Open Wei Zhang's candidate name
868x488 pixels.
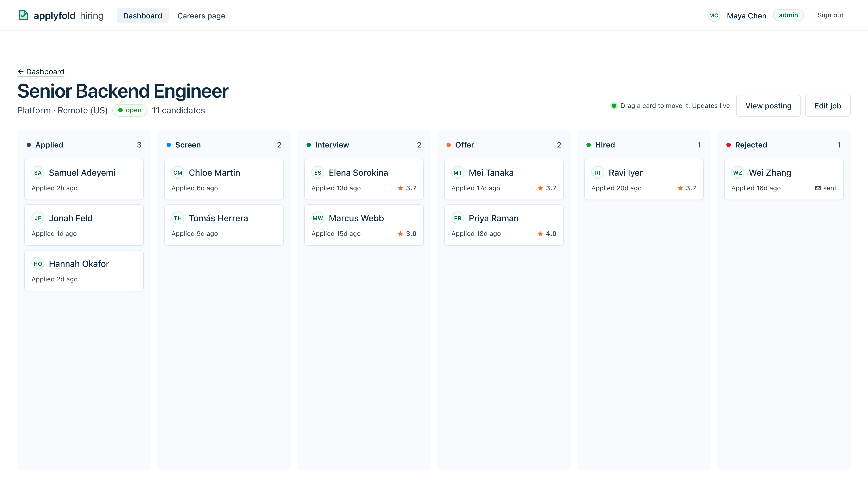click(770, 173)
